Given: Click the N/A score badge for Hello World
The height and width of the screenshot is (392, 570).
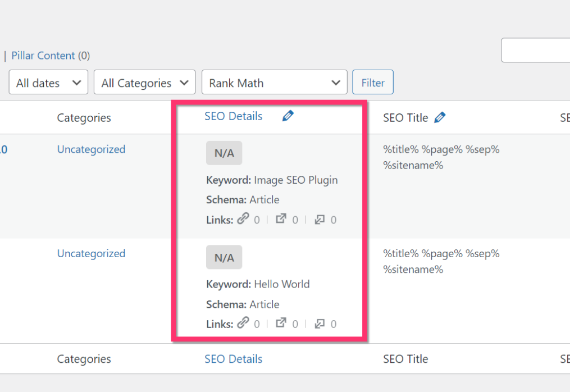Looking at the screenshot, I should (x=224, y=257).
